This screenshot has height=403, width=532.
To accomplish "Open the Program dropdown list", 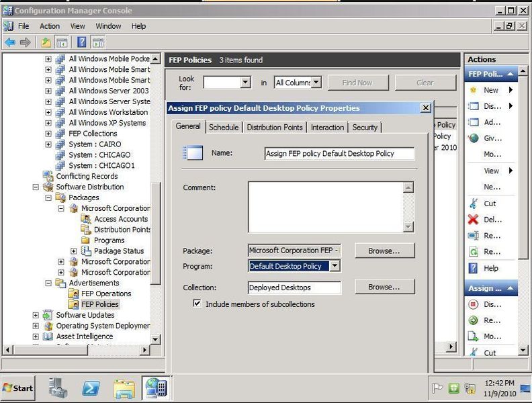I will pyautogui.click(x=335, y=265).
